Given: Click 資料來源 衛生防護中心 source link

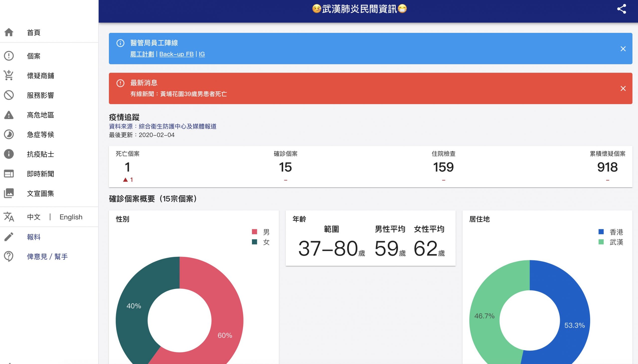Looking at the screenshot, I should (x=163, y=126).
